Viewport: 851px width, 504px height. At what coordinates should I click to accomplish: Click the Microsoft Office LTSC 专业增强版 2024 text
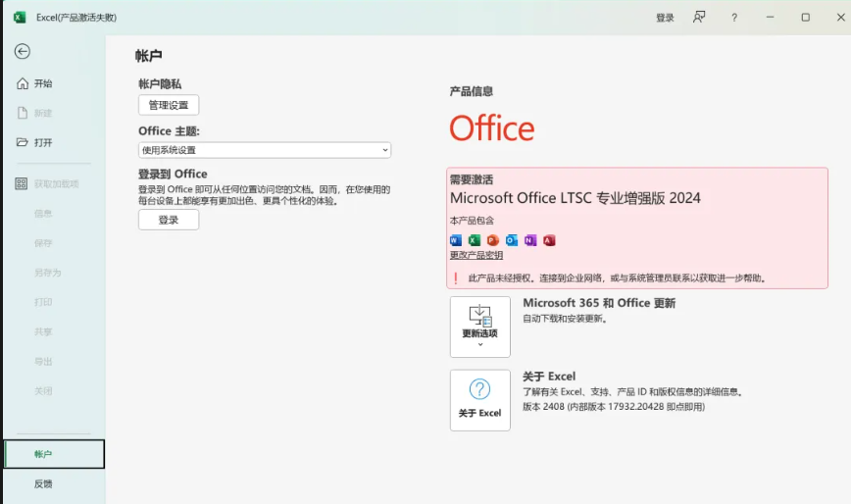pos(576,198)
